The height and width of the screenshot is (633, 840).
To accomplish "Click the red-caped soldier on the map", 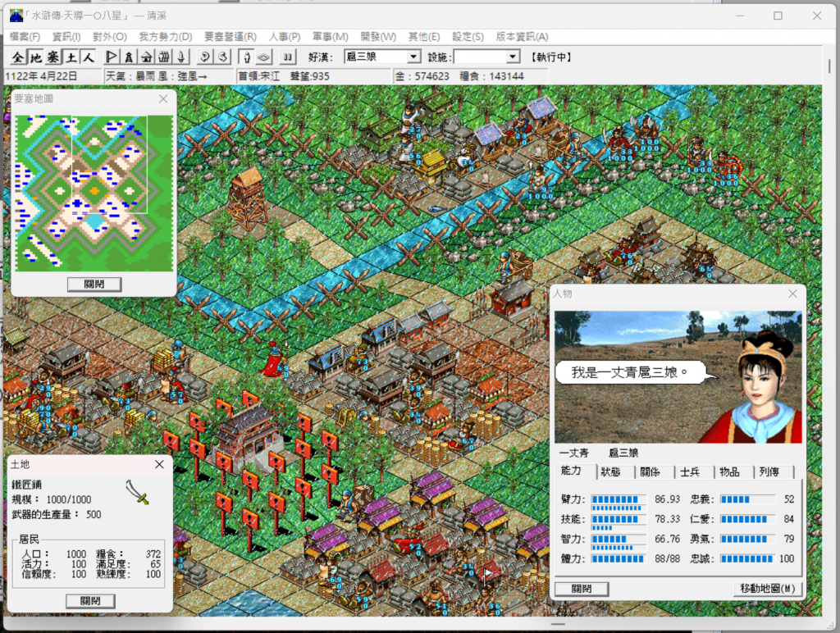I will [275, 358].
